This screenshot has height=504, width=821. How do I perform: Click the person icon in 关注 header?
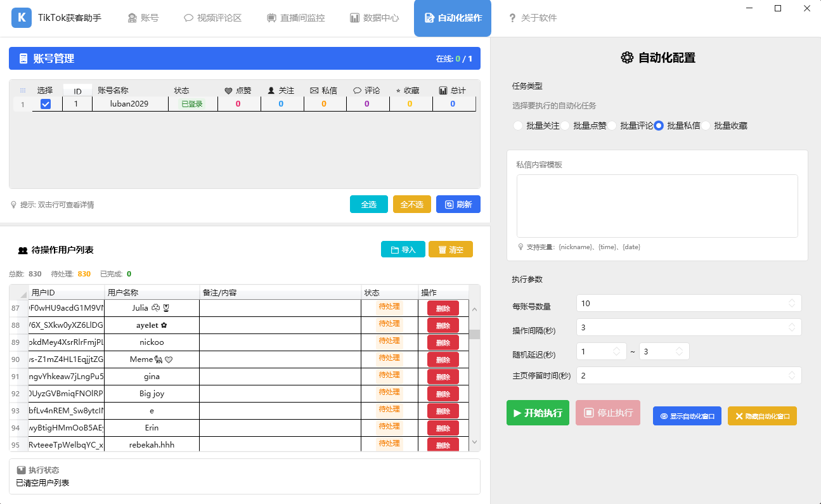(x=271, y=91)
